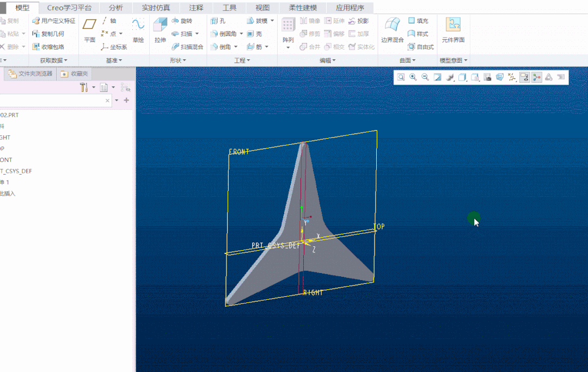
Task: Click the plus button beside the search
Action: click(126, 101)
